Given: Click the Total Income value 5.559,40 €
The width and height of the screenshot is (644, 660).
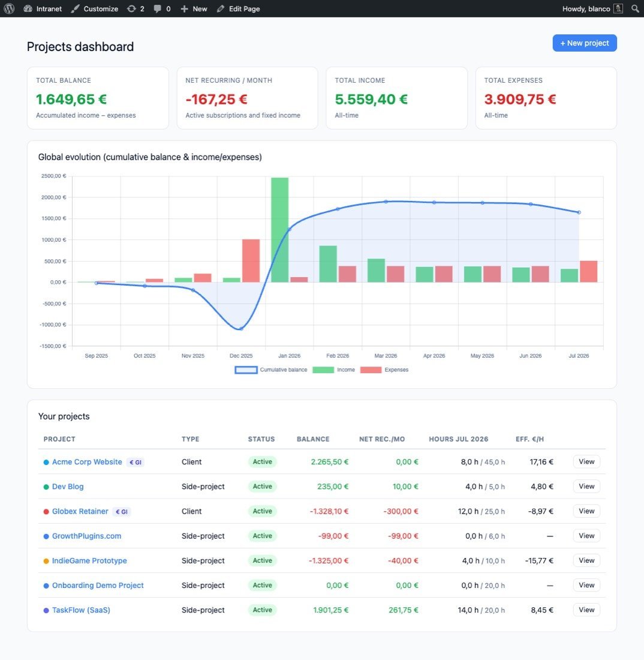Looking at the screenshot, I should pos(371,100).
